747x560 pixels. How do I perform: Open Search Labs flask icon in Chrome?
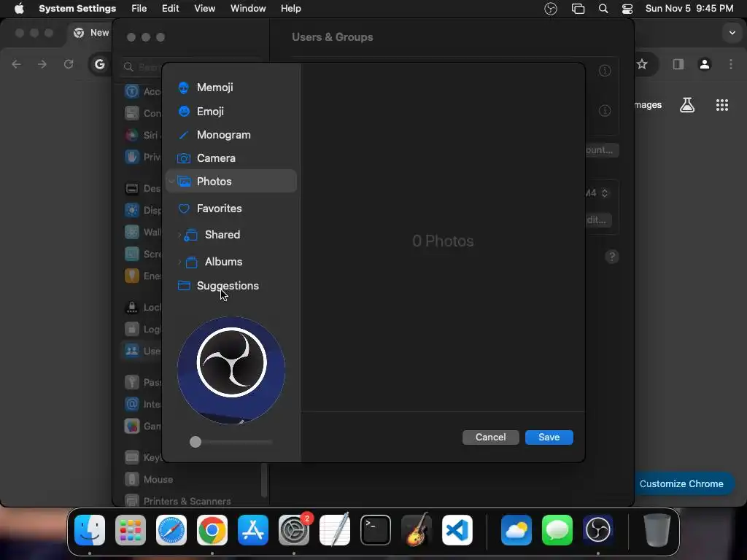pyautogui.click(x=687, y=105)
